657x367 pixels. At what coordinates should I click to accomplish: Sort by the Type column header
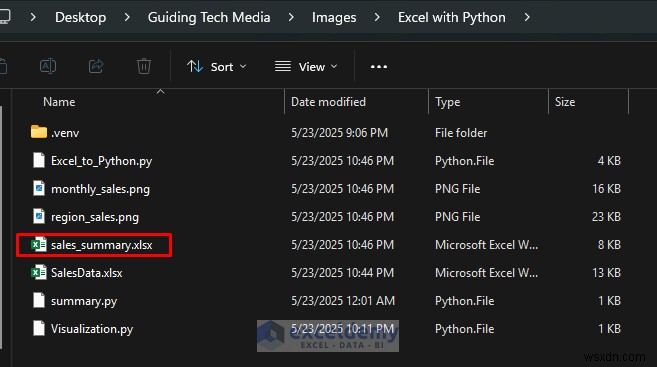447,102
